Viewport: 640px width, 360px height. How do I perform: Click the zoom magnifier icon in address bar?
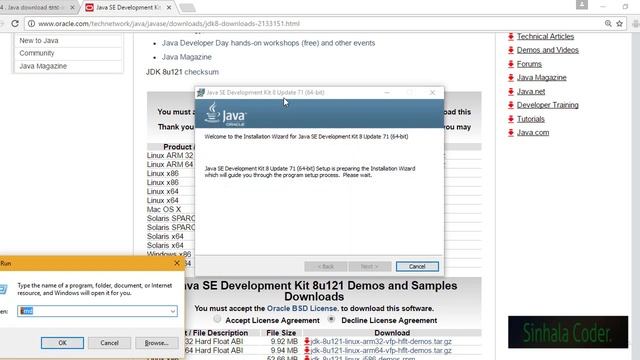click(608, 24)
